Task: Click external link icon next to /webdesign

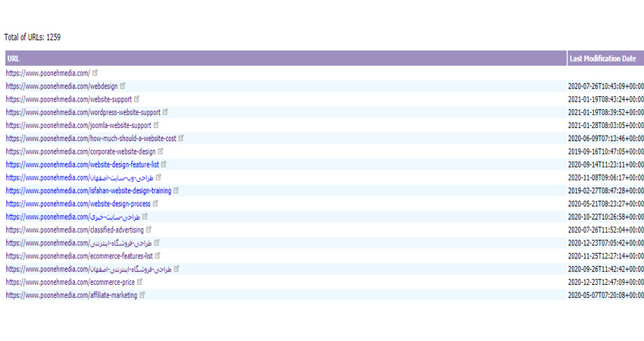Action: 123,86
